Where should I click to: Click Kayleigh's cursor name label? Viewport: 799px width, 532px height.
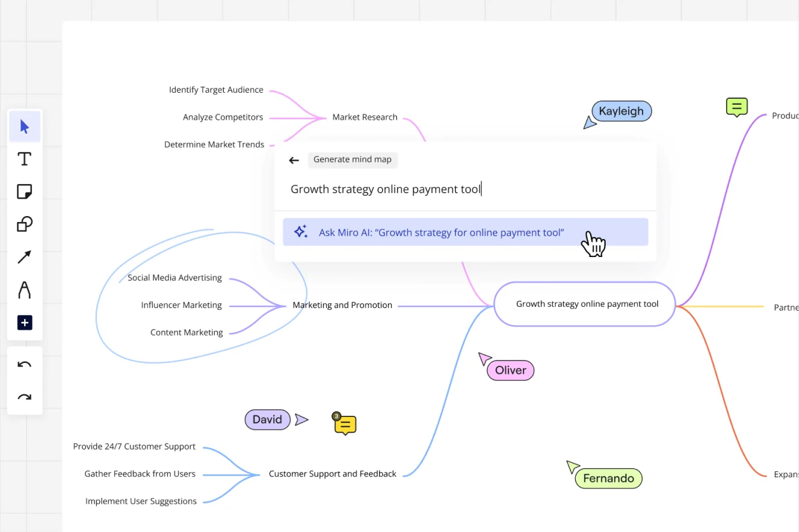tap(622, 111)
